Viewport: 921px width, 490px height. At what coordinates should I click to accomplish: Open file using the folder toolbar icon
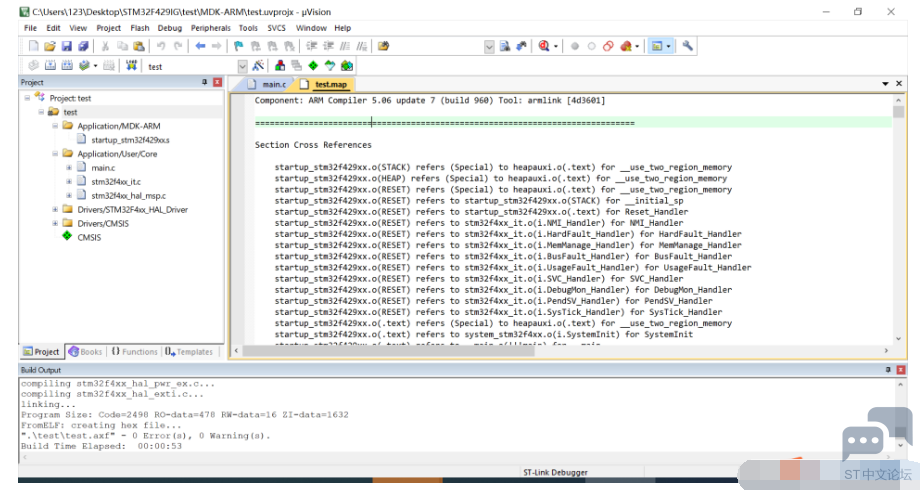click(x=50, y=46)
